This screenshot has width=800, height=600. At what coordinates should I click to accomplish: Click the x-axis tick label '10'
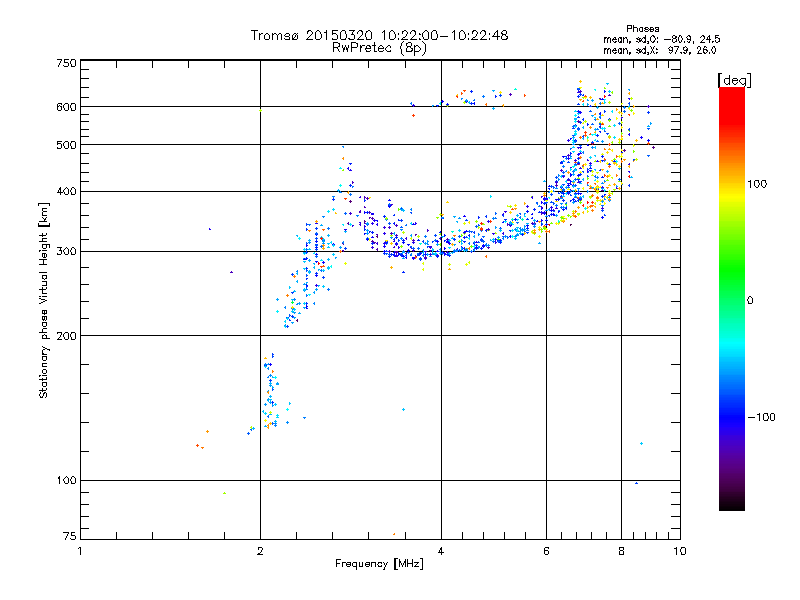[680, 551]
